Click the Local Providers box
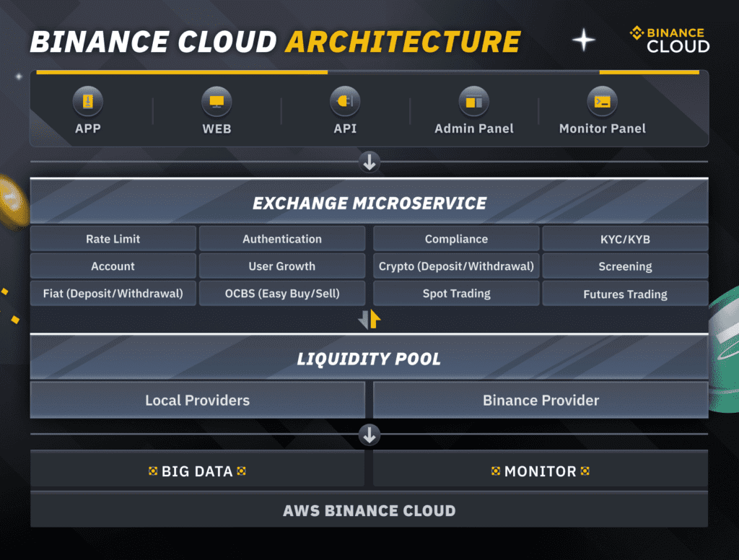Viewport: 739px width, 560px height. point(198,400)
